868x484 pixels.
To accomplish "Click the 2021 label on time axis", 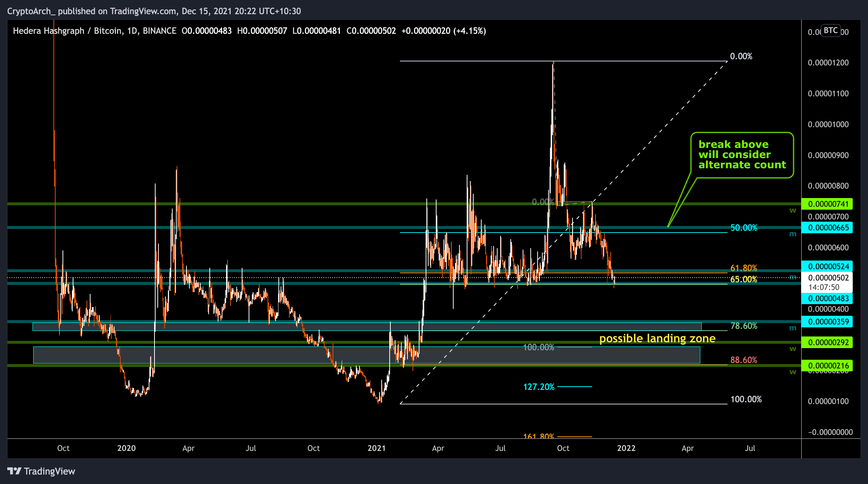I will pos(377,448).
